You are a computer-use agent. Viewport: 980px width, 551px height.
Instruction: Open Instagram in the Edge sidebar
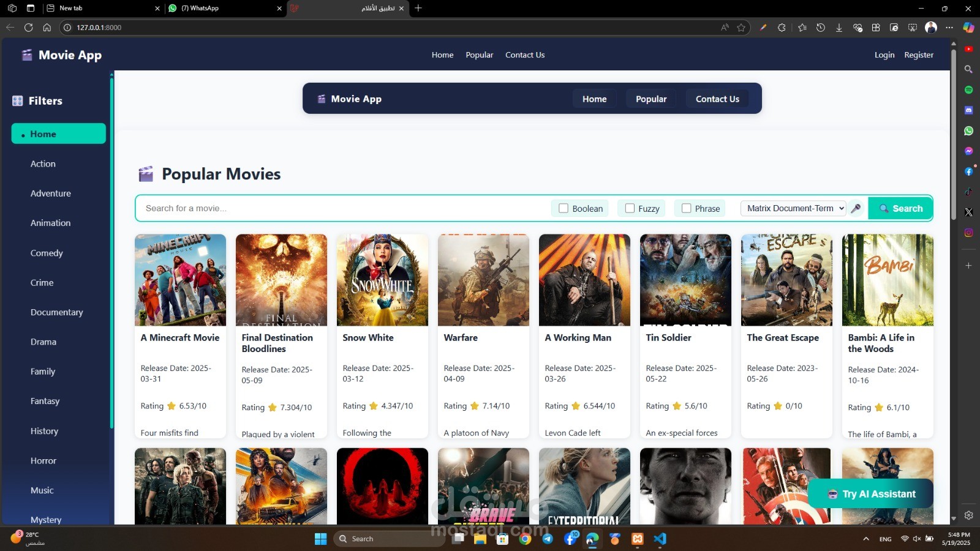(x=968, y=233)
